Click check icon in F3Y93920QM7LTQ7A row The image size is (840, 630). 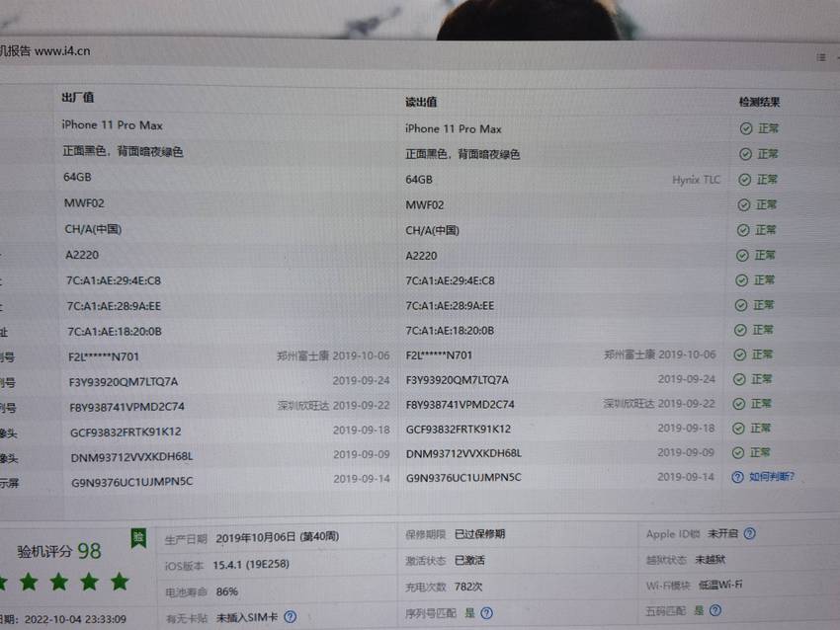739,379
